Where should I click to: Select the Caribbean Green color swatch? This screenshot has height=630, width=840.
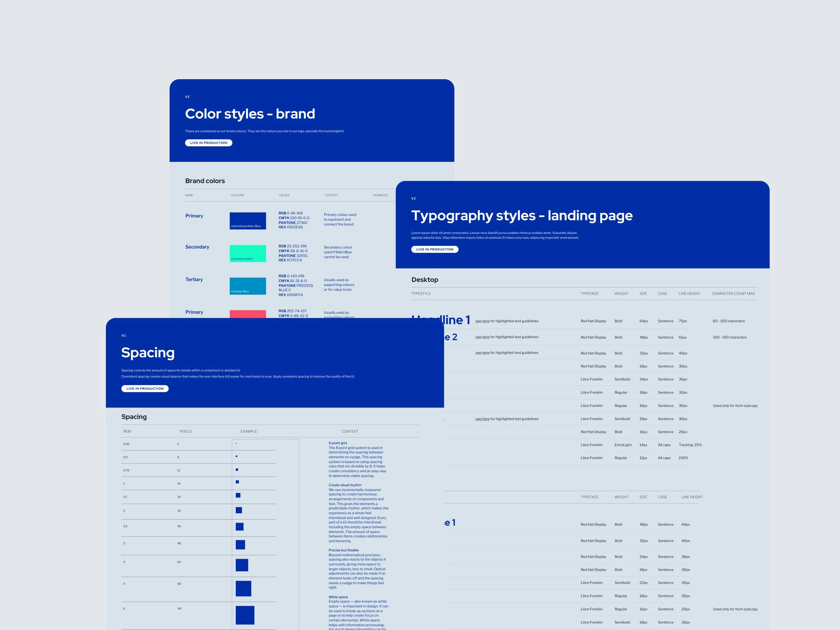click(248, 253)
